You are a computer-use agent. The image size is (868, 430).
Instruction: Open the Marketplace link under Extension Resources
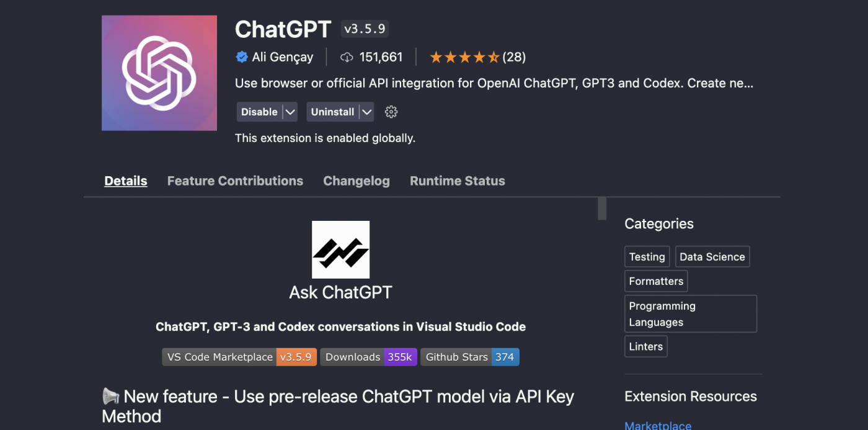click(x=657, y=425)
